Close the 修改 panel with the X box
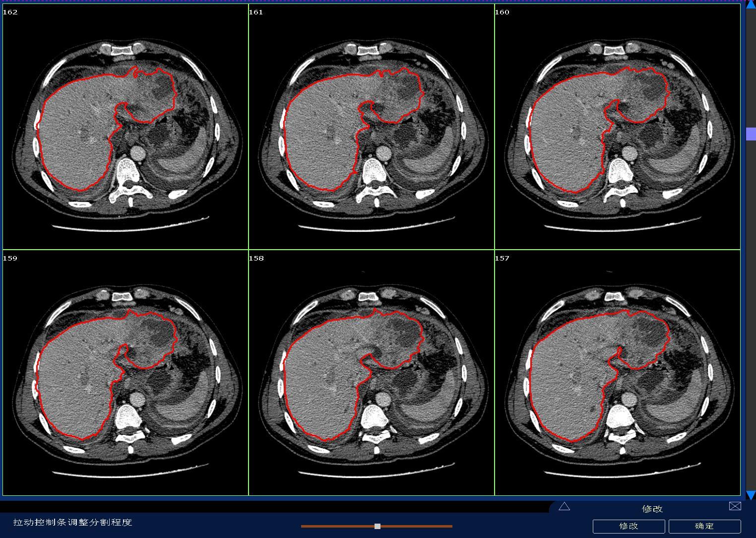 pos(735,506)
